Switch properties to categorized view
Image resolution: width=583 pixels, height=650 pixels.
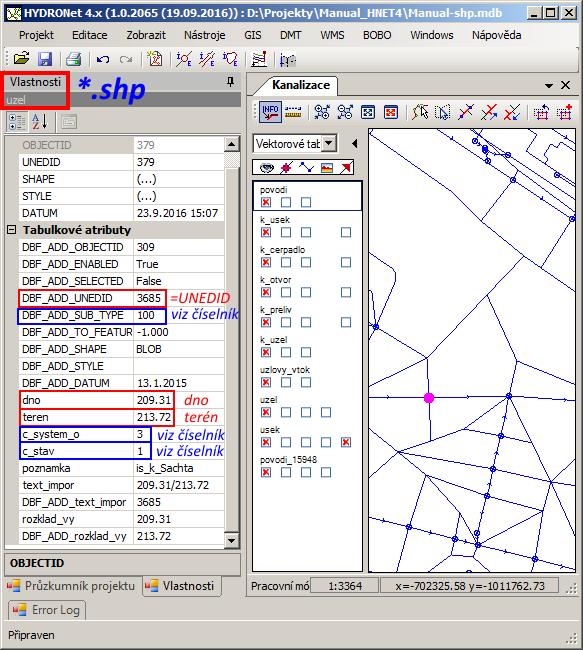tap(17, 122)
